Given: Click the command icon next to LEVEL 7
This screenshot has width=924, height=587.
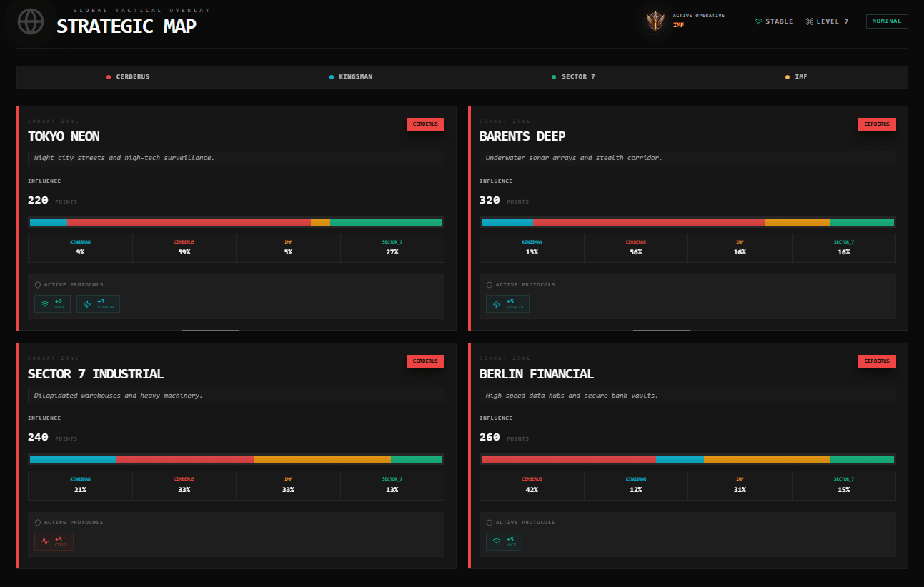Looking at the screenshot, I should pyautogui.click(x=810, y=21).
